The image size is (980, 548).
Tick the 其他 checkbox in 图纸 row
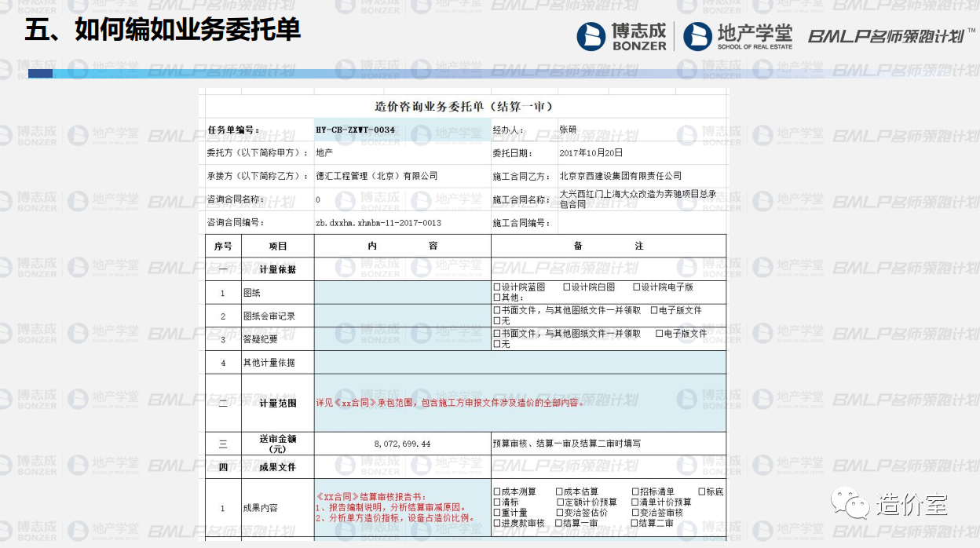497,298
